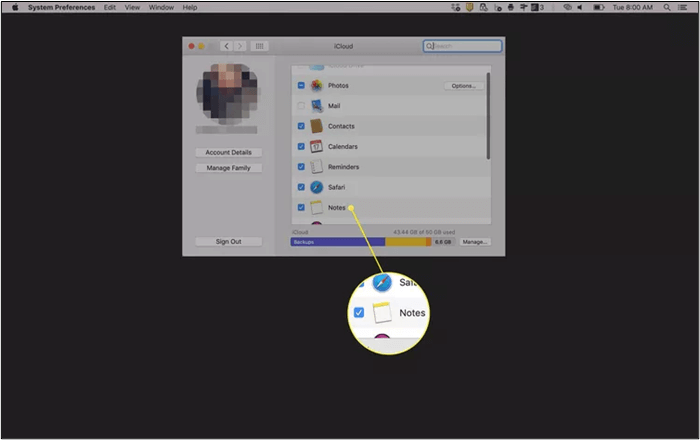The image size is (700, 440).
Task: Open Photos Options... button
Action: (x=464, y=86)
